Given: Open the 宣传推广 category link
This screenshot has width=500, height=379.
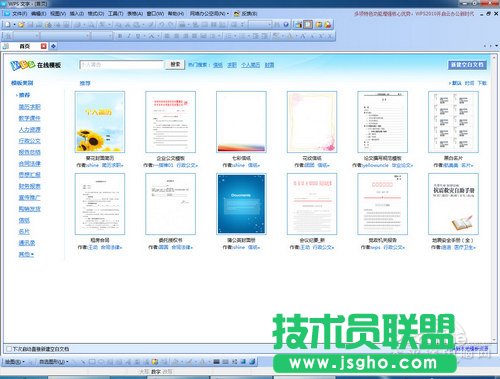Looking at the screenshot, I should tap(29, 198).
